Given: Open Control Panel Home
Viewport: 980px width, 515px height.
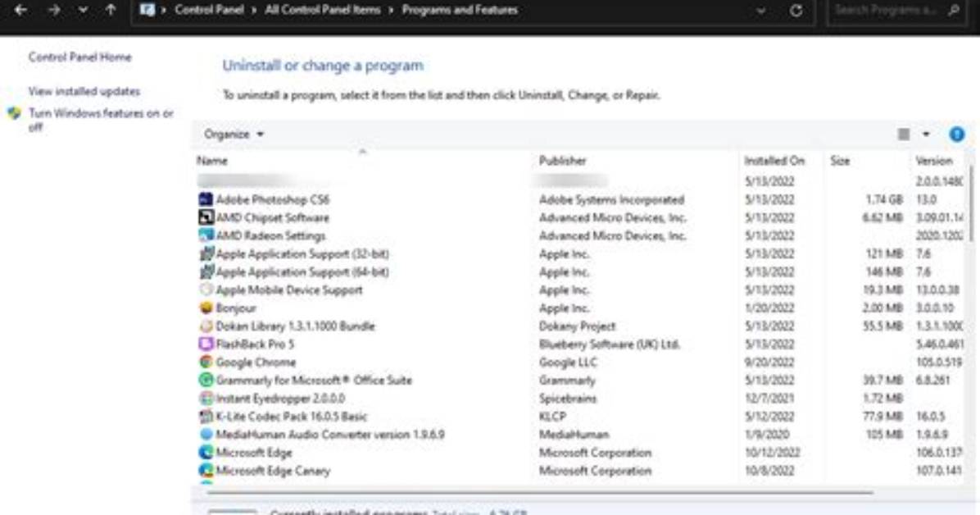Looking at the screenshot, I should (x=80, y=57).
